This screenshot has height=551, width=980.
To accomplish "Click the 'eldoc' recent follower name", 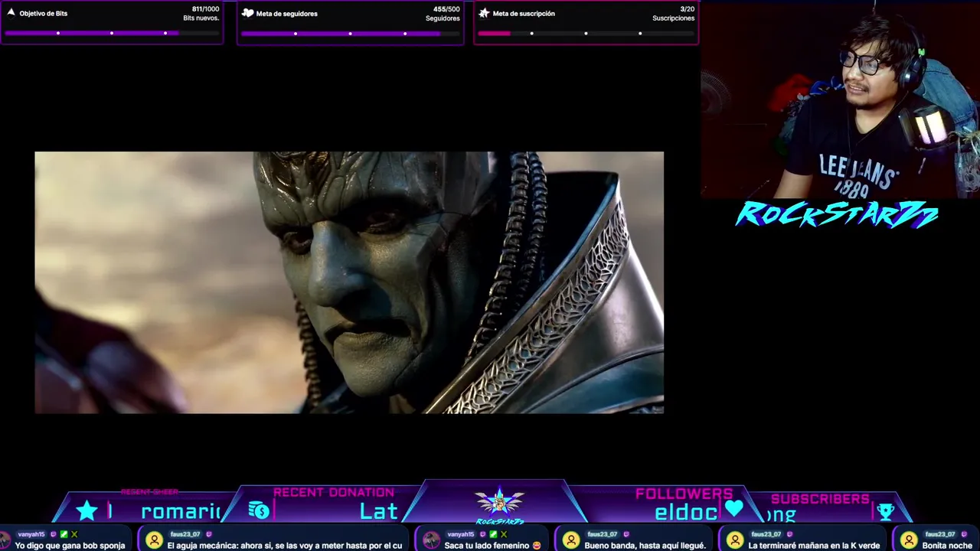I will 686,513.
